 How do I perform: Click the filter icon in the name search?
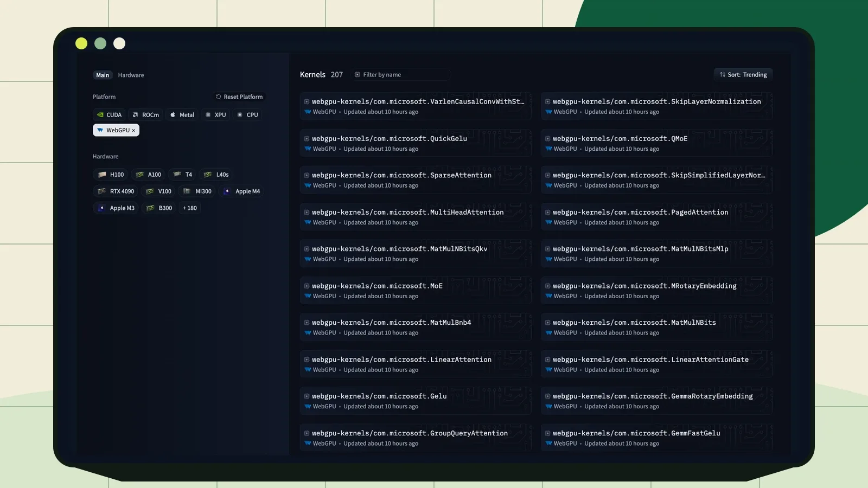pyautogui.click(x=358, y=75)
